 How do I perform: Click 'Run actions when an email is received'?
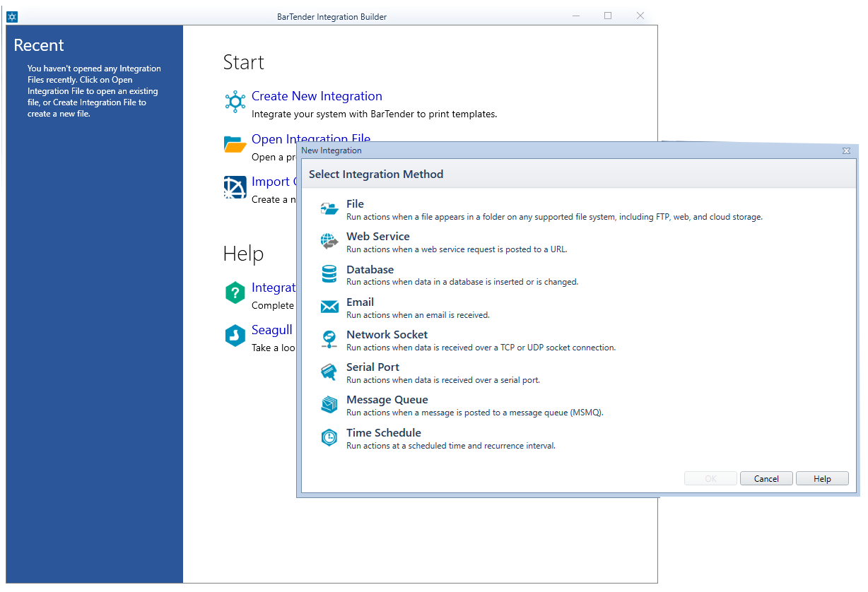tap(418, 315)
